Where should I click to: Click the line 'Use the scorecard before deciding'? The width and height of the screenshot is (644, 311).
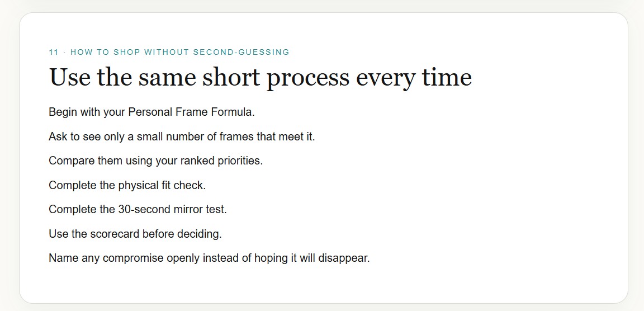point(135,234)
